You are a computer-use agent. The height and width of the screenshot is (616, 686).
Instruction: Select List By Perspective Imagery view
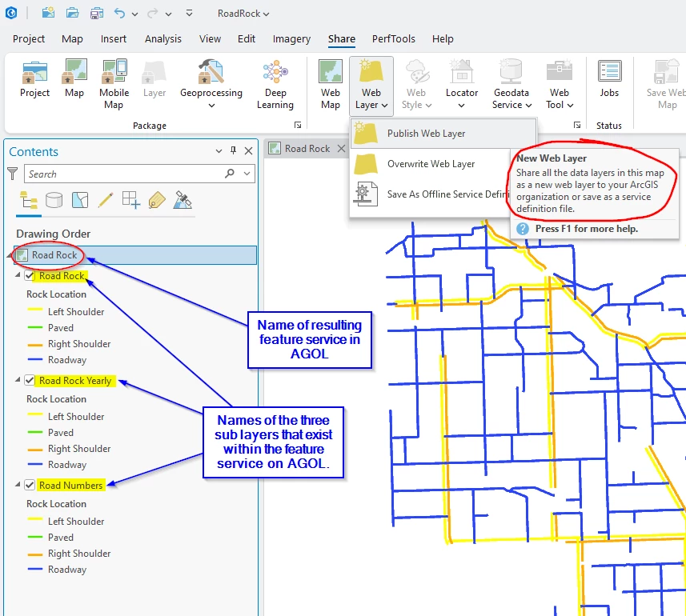pos(183,200)
